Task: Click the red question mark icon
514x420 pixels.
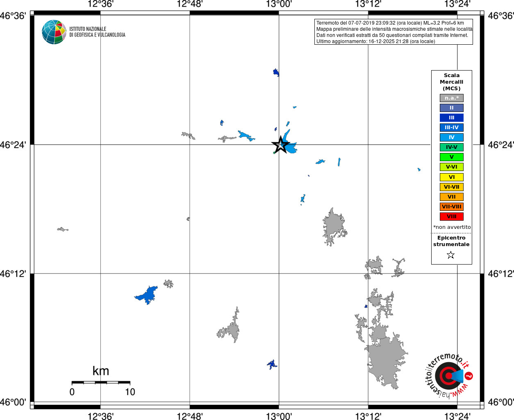Action: pos(469,376)
